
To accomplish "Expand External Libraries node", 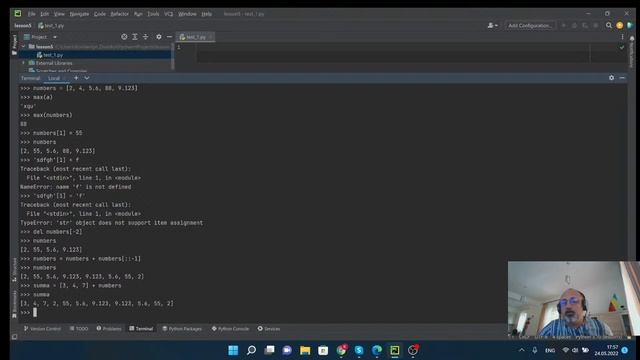I will pyautogui.click(x=24, y=63).
